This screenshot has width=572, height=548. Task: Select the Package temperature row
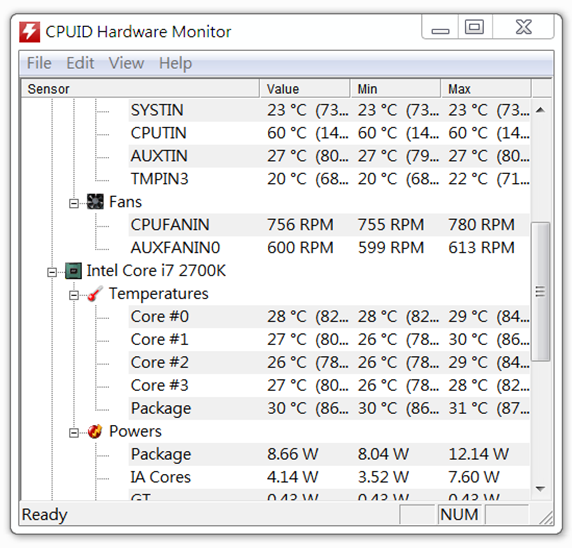tap(329, 409)
